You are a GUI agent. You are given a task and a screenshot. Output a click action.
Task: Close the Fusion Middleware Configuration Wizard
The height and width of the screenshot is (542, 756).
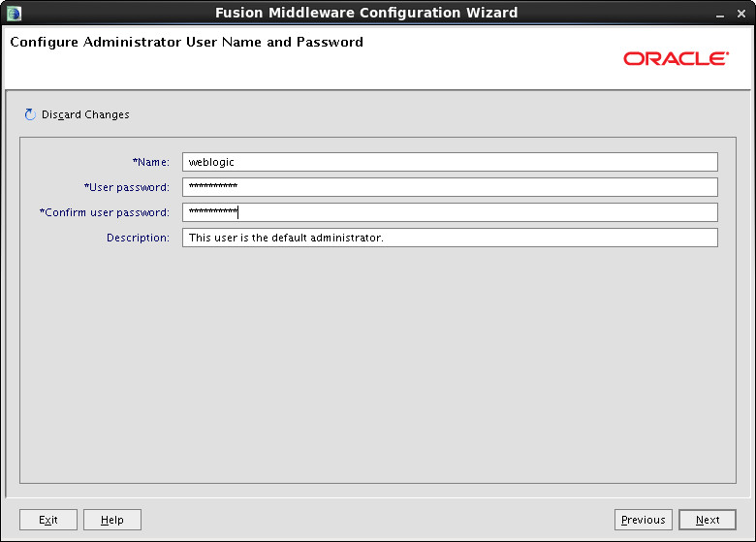coord(741,14)
